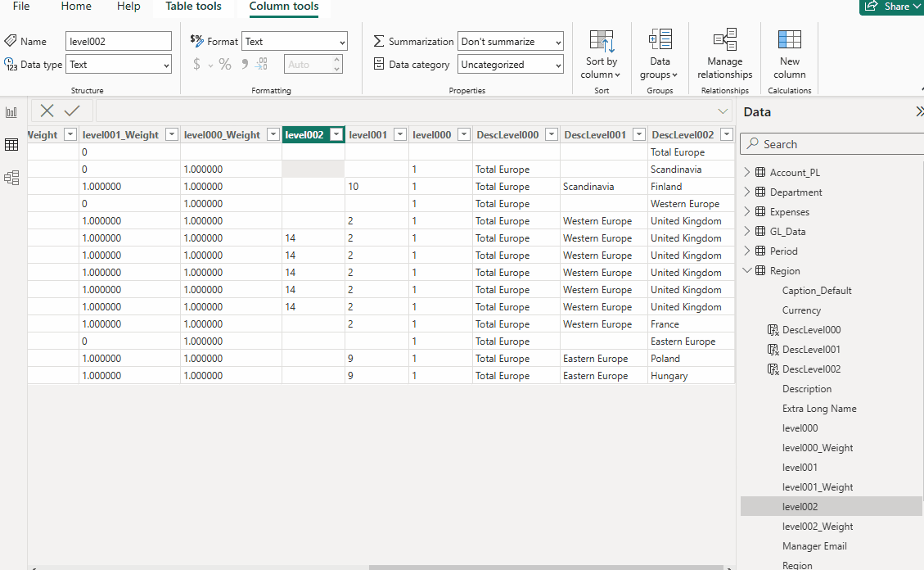Screen dimensions: 924x570
Task: Click the Share button
Action: pyautogui.click(x=890, y=7)
